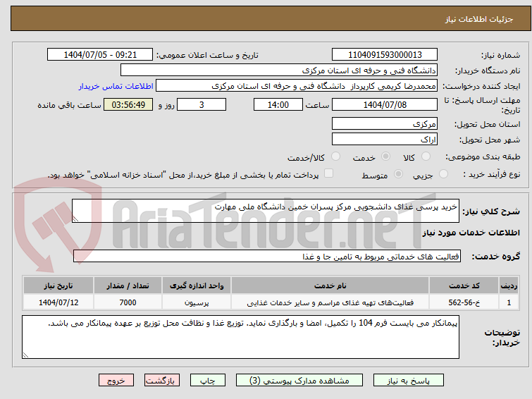Viewport: 532px width, 399px height.
Task: Click the خروج exit button
Action: tap(116, 381)
